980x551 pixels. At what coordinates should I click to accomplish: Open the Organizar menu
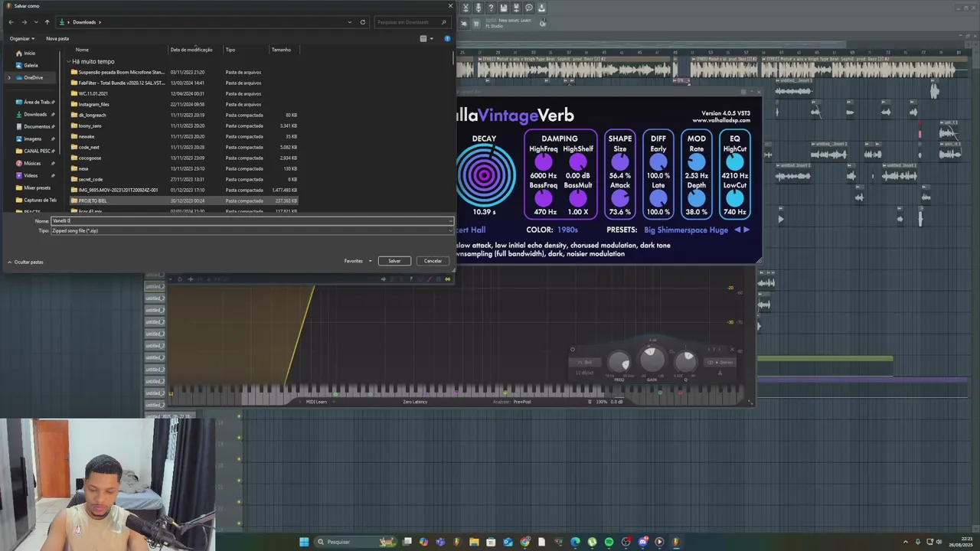(22, 38)
